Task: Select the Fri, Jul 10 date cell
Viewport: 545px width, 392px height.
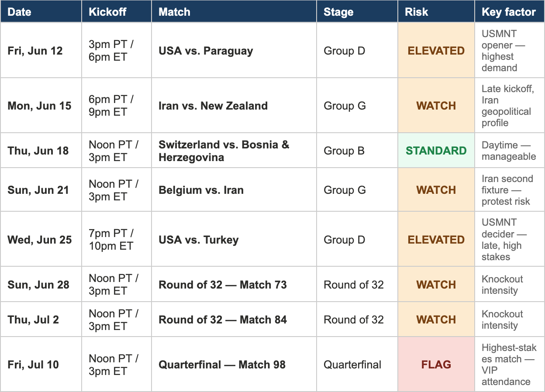Action: (x=41, y=364)
